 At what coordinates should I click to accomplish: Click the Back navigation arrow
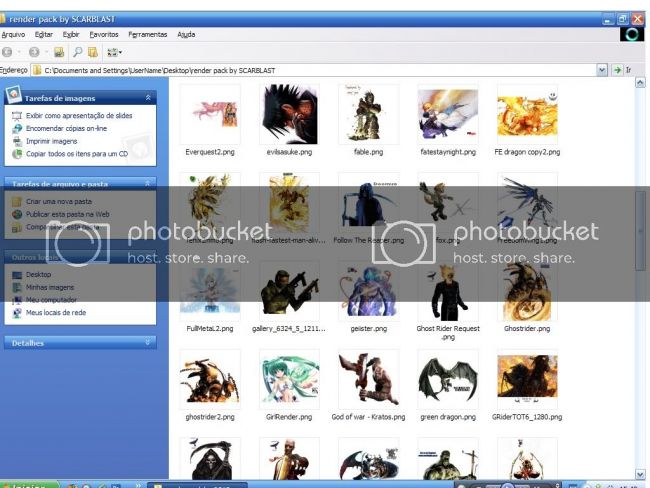point(7,52)
